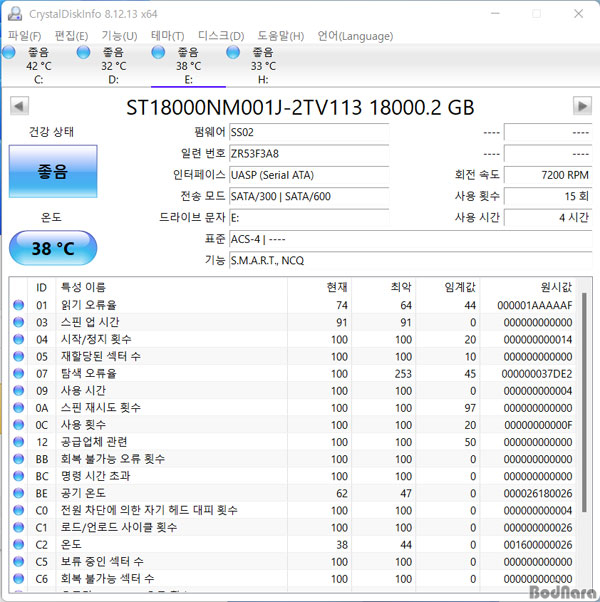This screenshot has width=600, height=602.
Task: Select raw value 000026180026 of 공기 온도
Action: [538, 493]
